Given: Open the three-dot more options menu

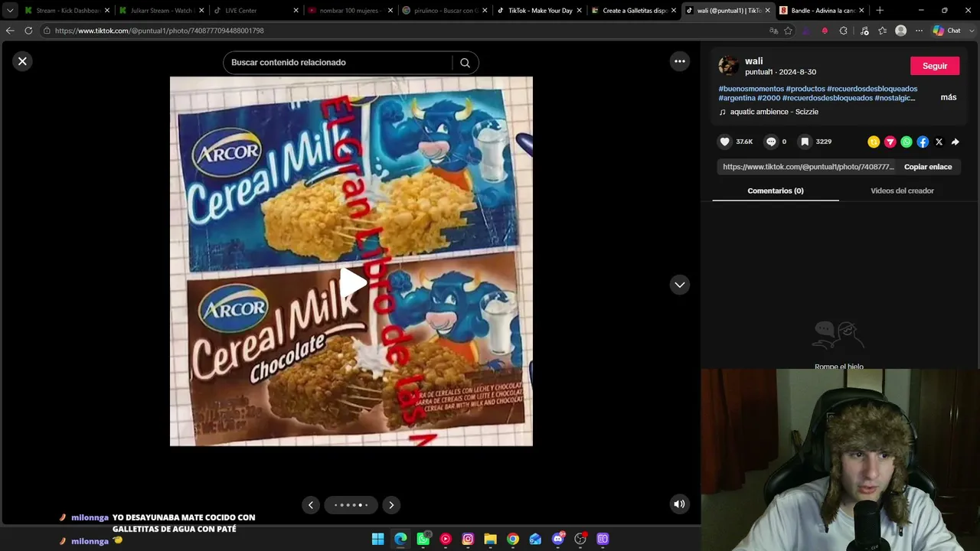Looking at the screenshot, I should coord(680,61).
